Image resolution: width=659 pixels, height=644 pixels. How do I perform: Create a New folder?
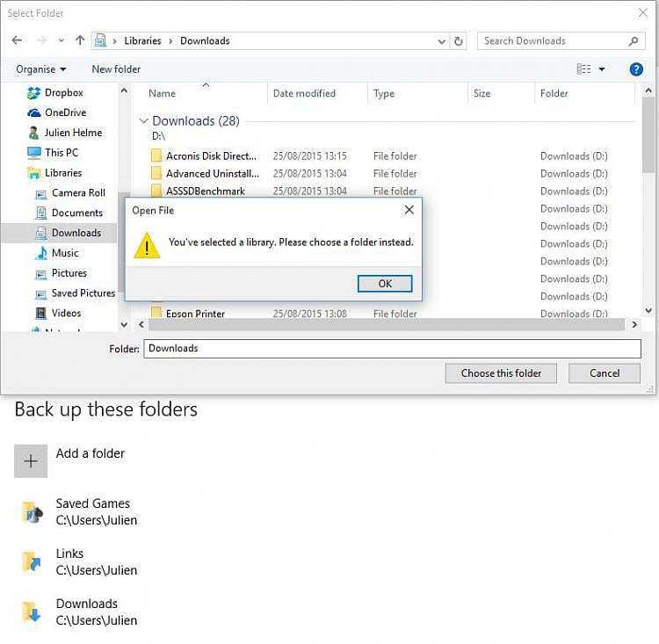pos(116,69)
